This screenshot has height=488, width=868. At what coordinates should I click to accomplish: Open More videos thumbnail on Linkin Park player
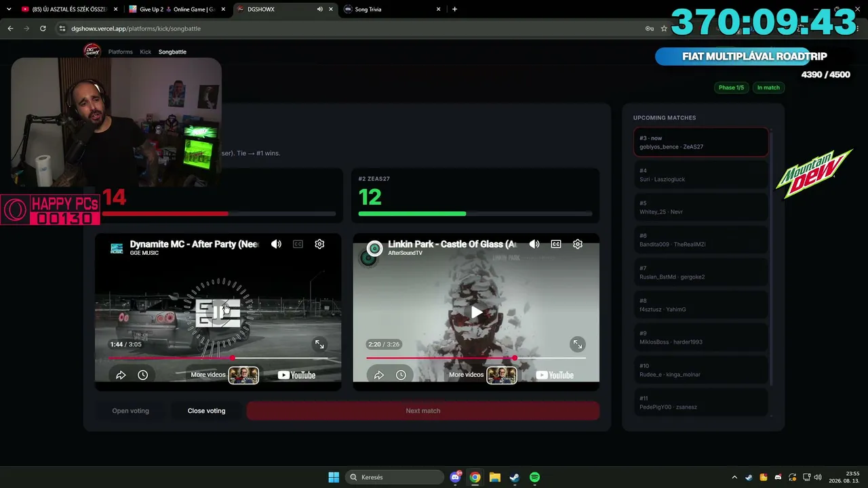pos(502,375)
